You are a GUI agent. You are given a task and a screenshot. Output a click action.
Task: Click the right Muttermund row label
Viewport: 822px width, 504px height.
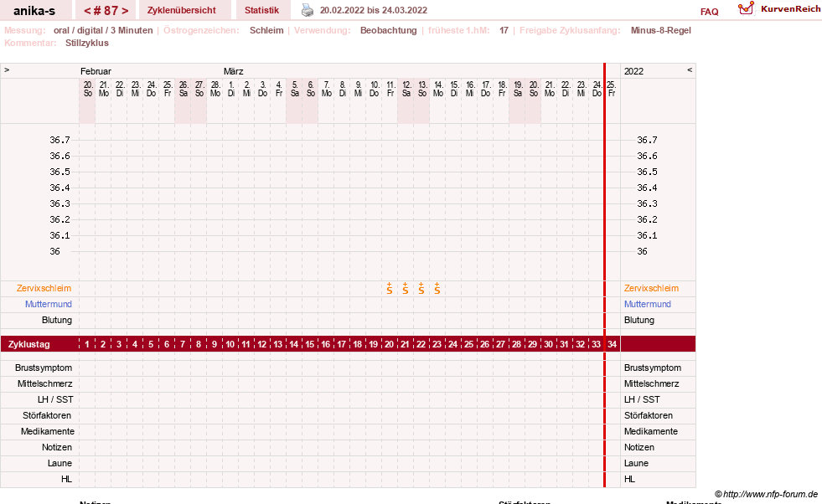tap(648, 304)
